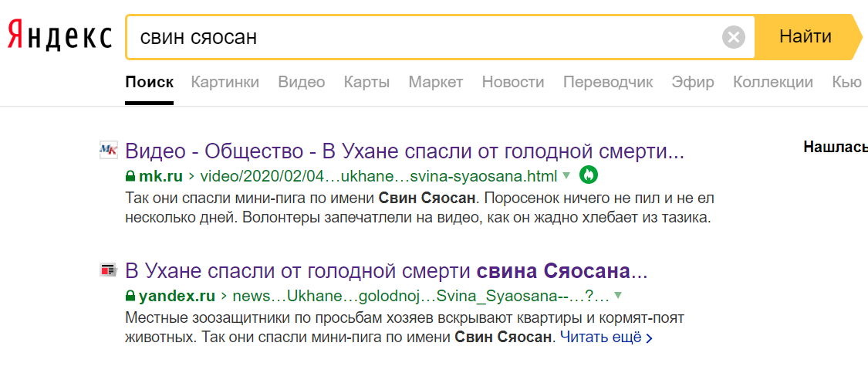The height and width of the screenshot is (380, 868).
Task: Click the Читать ещё link
Action: point(606,337)
